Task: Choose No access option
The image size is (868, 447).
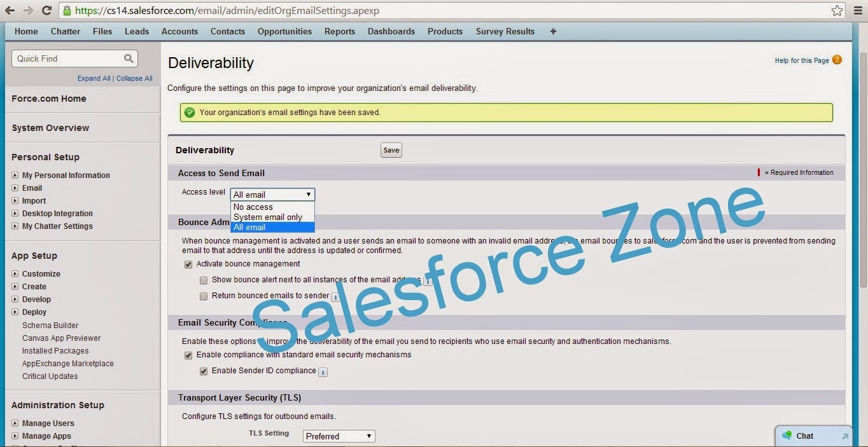Action: point(272,207)
